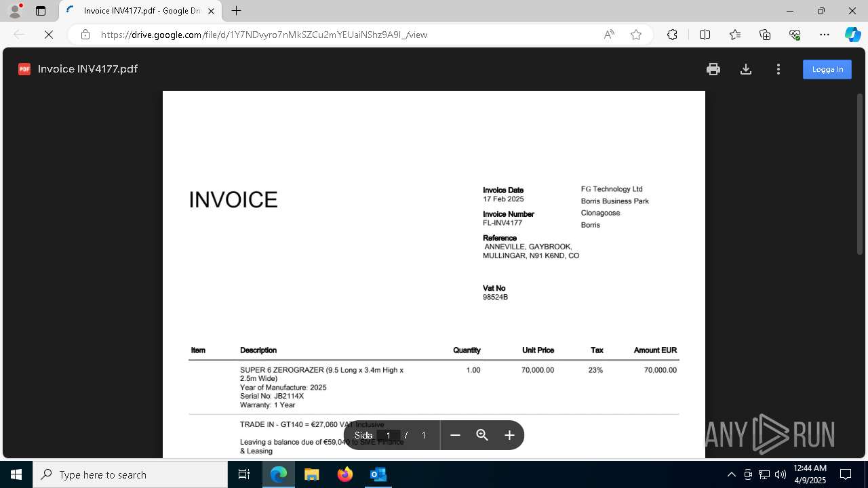Open the clock and calendar flyout
The width and height of the screenshot is (868, 488).
tap(810, 474)
